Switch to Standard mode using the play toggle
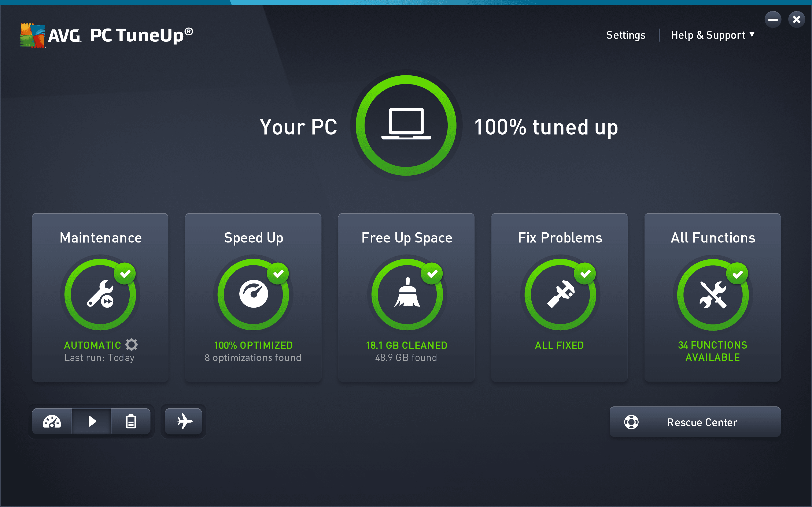812x507 pixels. pos(92,421)
